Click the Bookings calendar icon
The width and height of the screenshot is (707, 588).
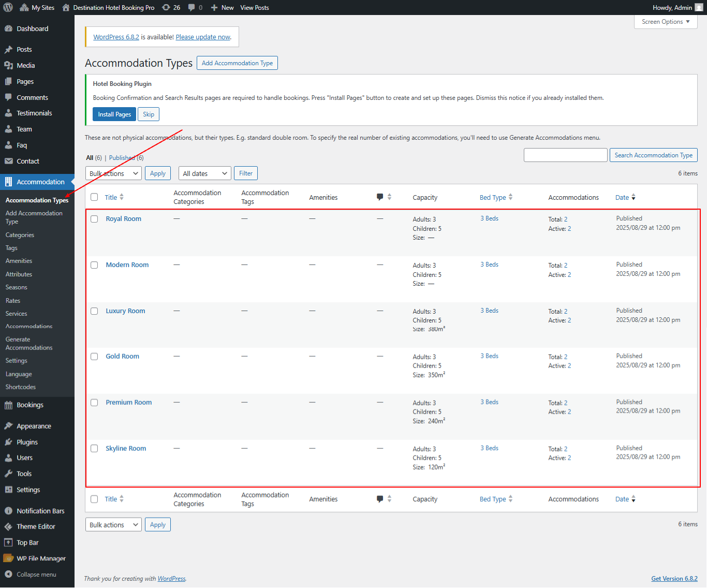[x=8, y=405]
